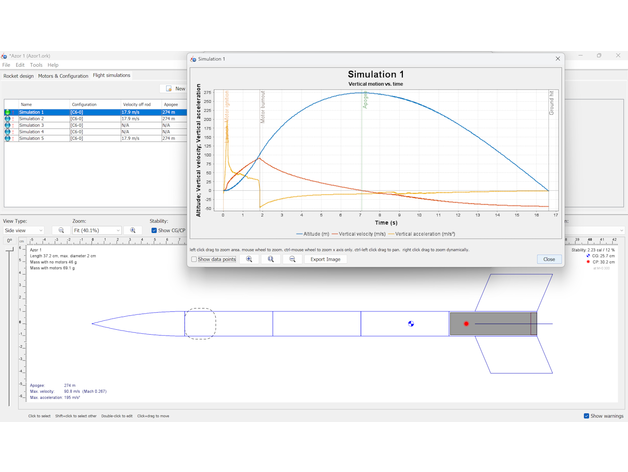Click the zoom in magnifier in plot dialog
This screenshot has width=628, height=472.
[249, 259]
